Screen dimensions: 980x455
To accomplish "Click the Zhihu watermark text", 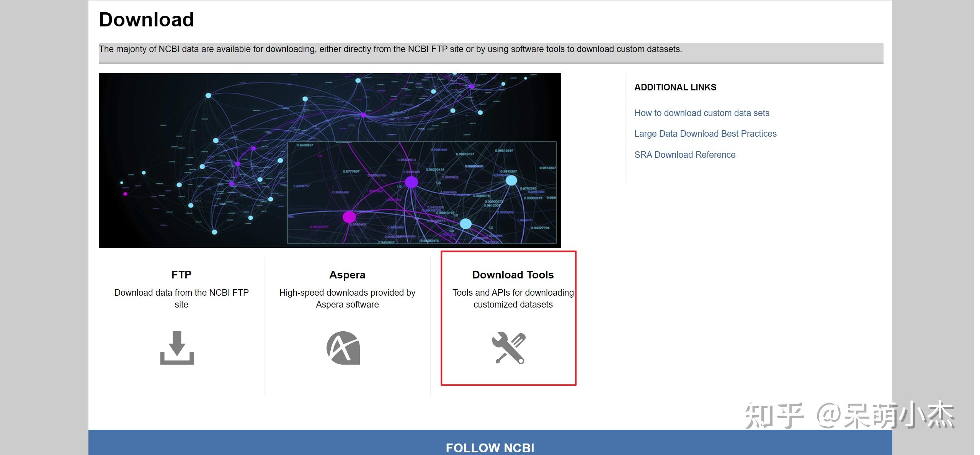I will (849, 415).
